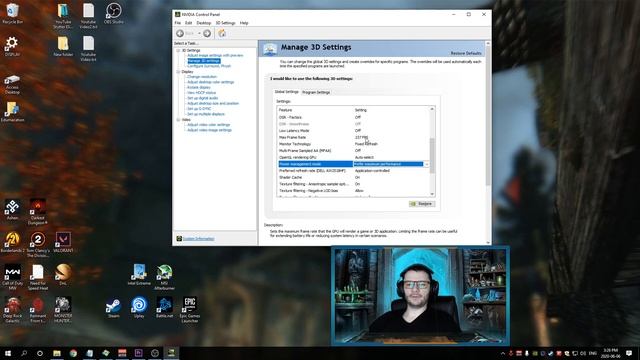Open File Explorer from the taskbar
640x360 pixels.
pos(57,353)
